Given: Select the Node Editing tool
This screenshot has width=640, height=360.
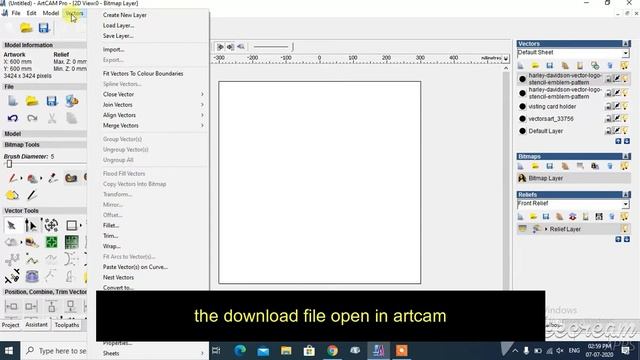Looking at the screenshot, I should tap(31, 225).
